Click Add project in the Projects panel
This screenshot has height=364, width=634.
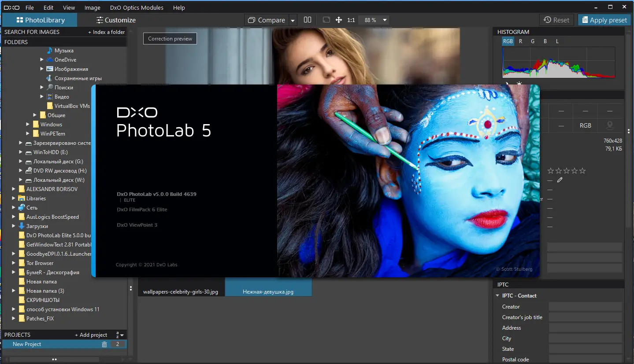pos(91,335)
